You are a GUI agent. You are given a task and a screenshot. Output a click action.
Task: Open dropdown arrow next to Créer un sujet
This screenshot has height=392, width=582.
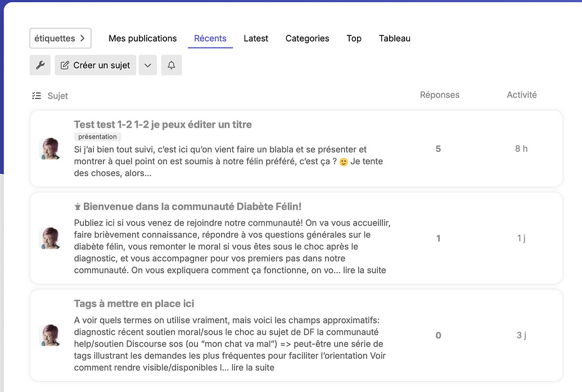click(x=147, y=65)
